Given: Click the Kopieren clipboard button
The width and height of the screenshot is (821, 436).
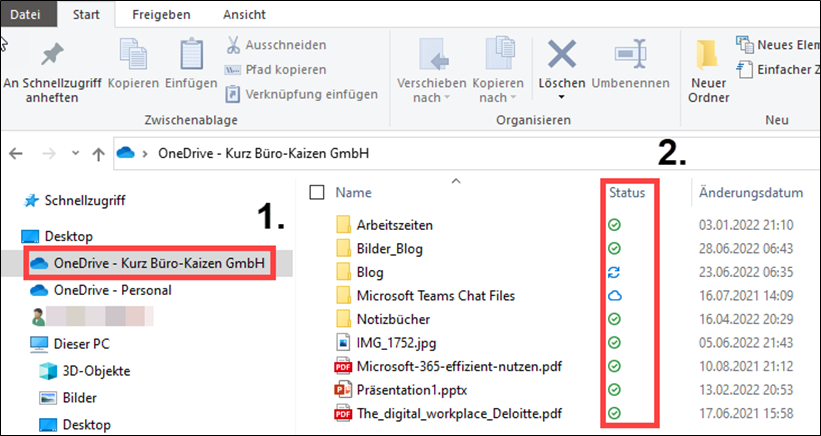Looking at the screenshot, I should pyautogui.click(x=133, y=64).
